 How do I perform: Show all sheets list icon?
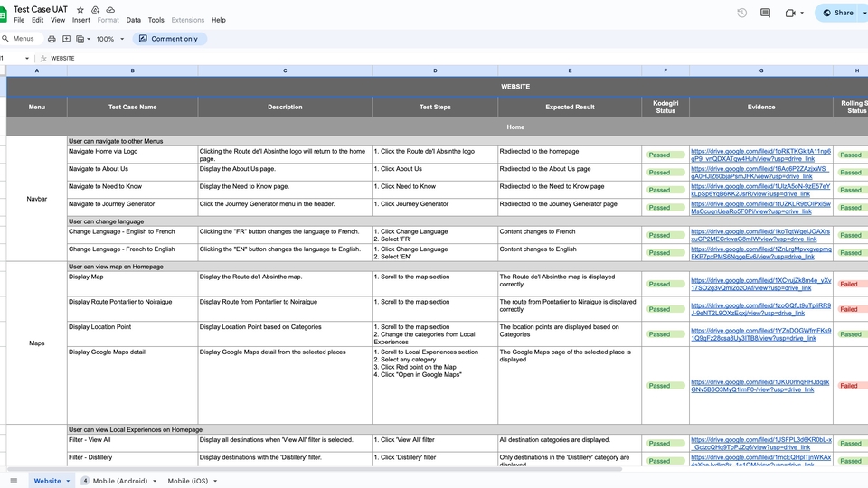pos(14,481)
